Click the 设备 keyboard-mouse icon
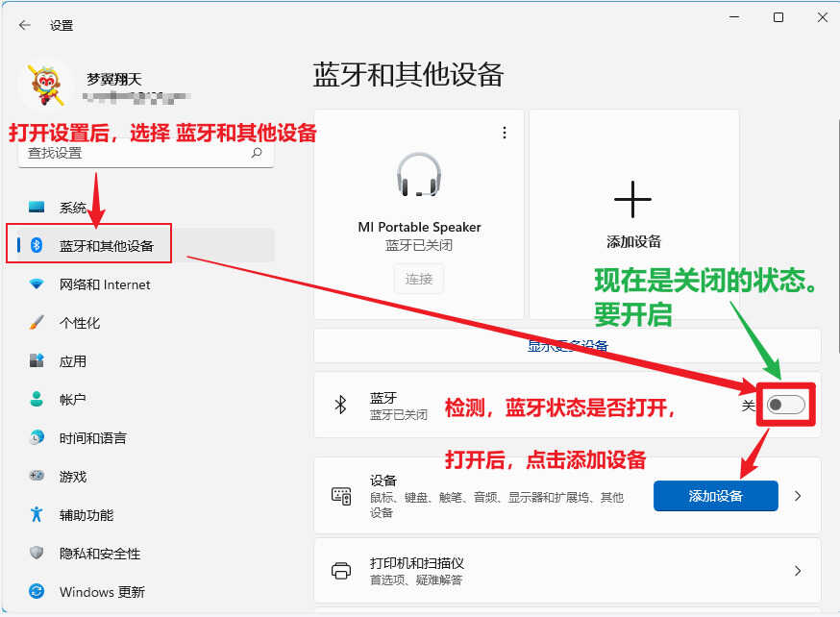 [x=341, y=496]
